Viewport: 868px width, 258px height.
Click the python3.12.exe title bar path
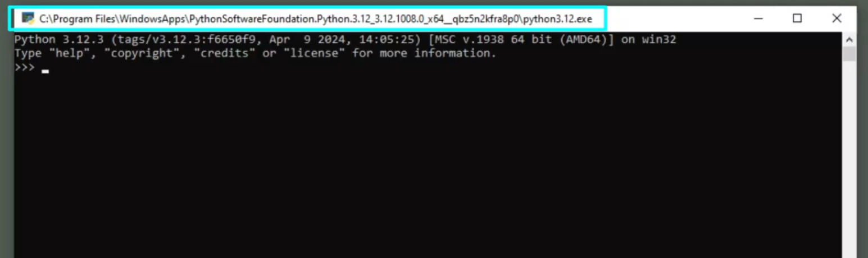pyautogui.click(x=315, y=19)
